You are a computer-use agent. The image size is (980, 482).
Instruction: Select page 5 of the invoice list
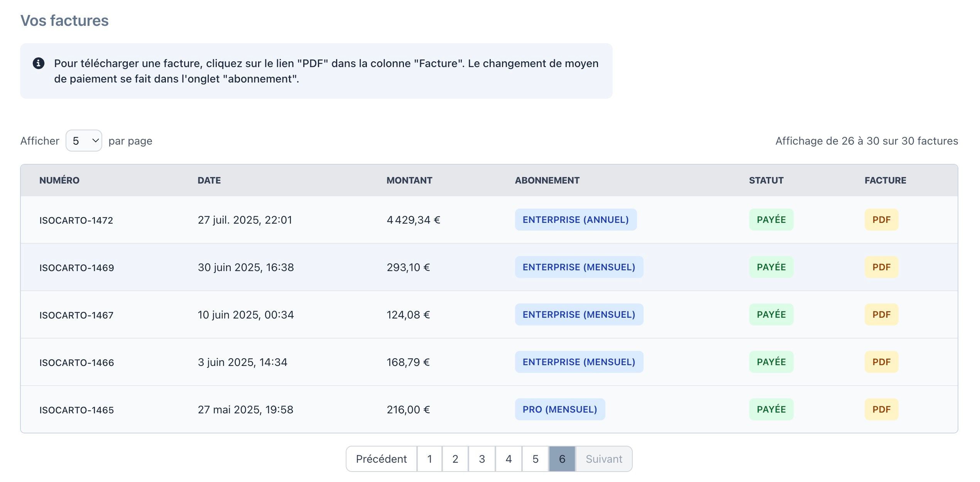click(535, 459)
